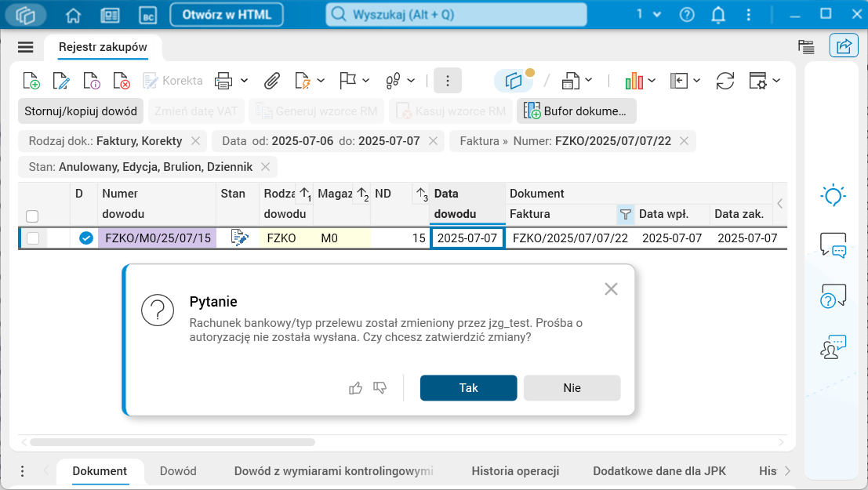Viewport: 868px width, 490px height.
Task: Open the Historia operacji tab
Action: 515,471
